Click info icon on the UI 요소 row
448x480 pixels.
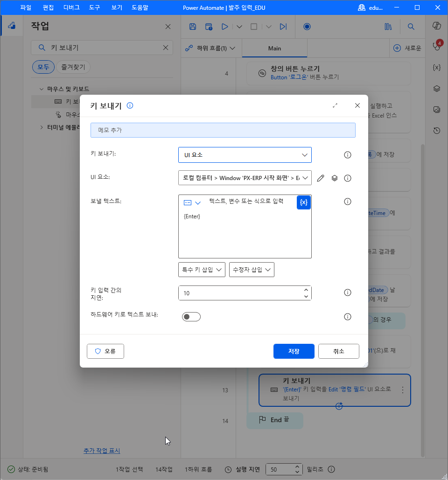[348, 178]
